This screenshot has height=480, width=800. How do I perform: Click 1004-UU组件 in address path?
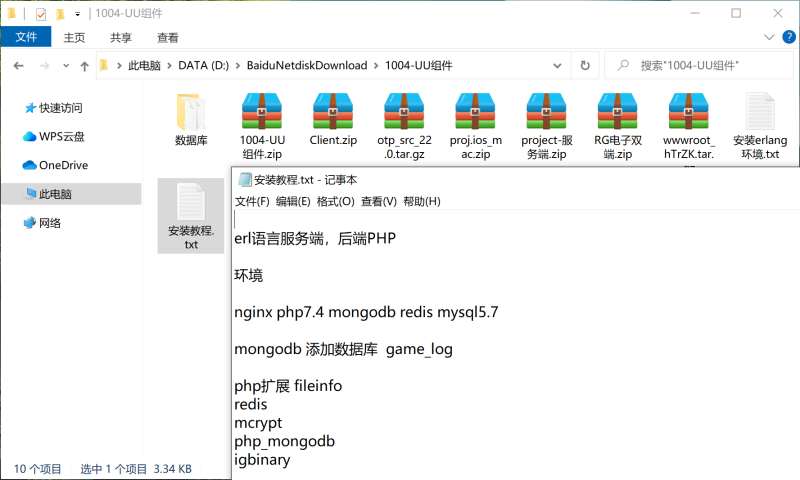(418, 66)
